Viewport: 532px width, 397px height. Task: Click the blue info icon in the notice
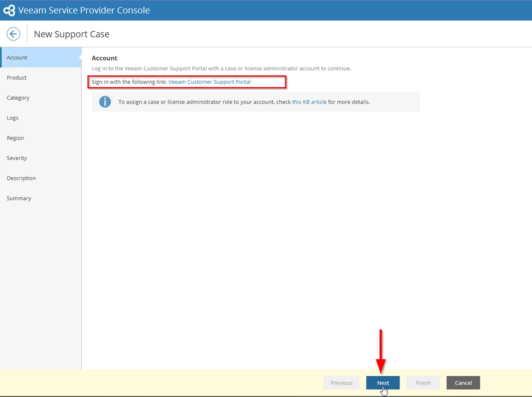[105, 102]
